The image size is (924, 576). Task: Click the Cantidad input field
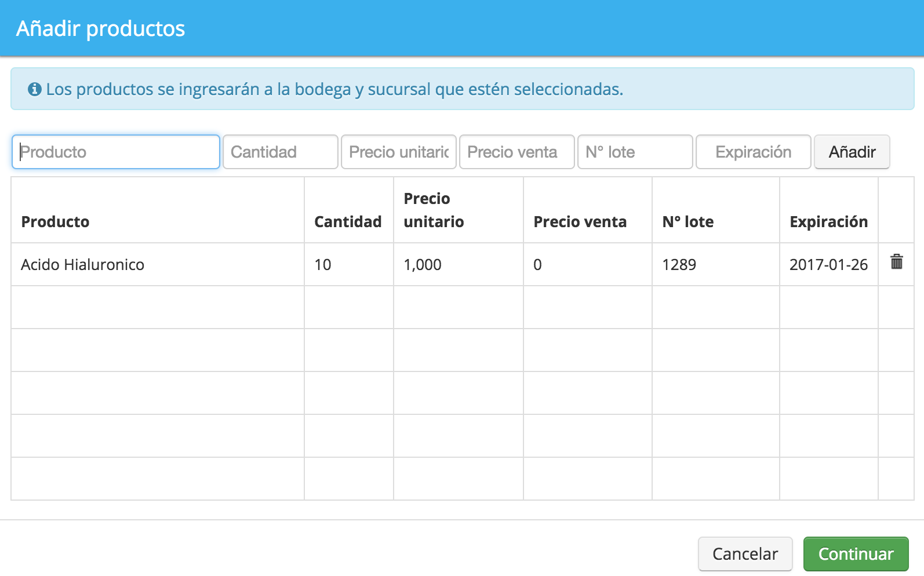pyautogui.click(x=281, y=152)
